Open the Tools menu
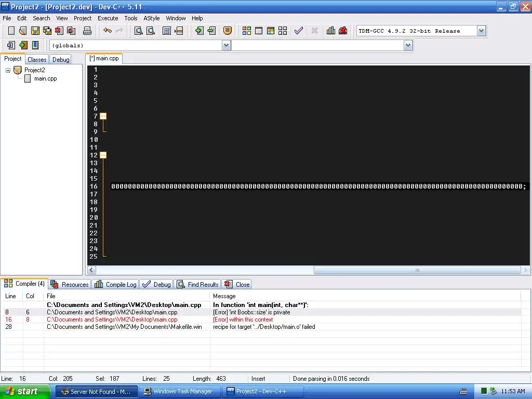 click(x=130, y=18)
